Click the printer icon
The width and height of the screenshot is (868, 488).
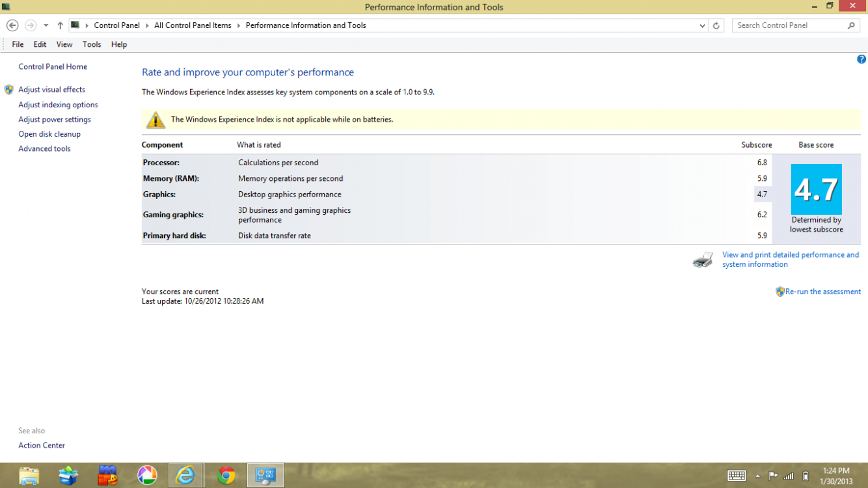[x=703, y=260]
